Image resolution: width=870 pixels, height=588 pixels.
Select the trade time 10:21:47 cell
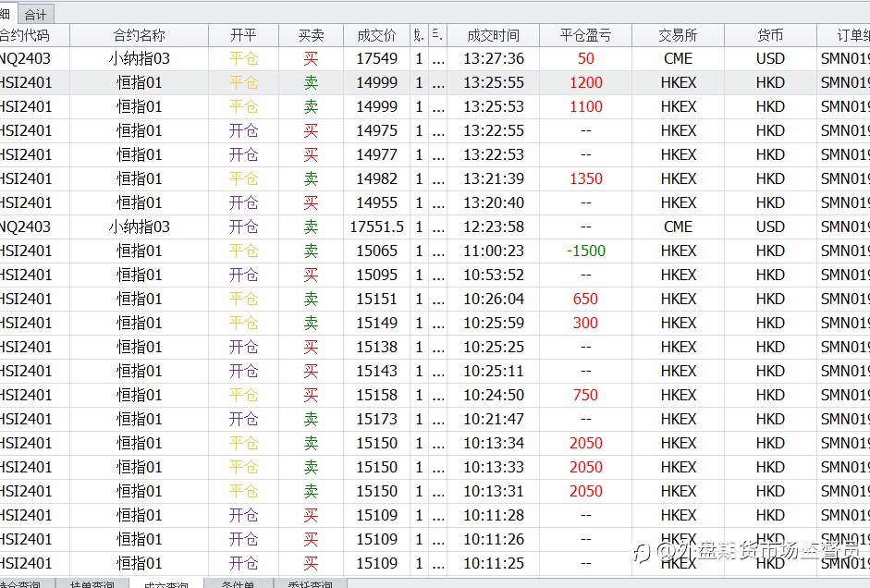[494, 420]
